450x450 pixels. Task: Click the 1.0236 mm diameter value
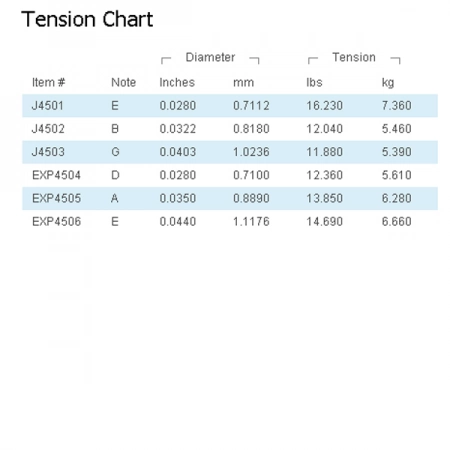251,152
